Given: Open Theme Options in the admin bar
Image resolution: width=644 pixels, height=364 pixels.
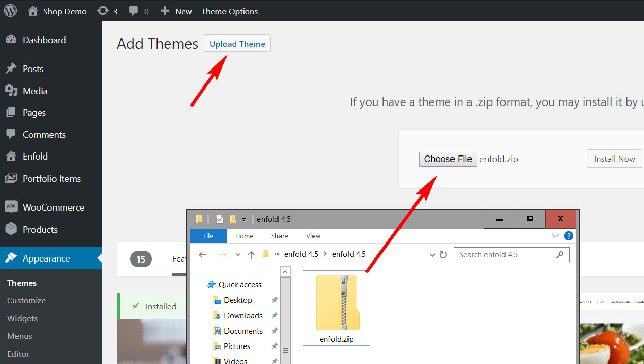Looking at the screenshot, I should [230, 11].
